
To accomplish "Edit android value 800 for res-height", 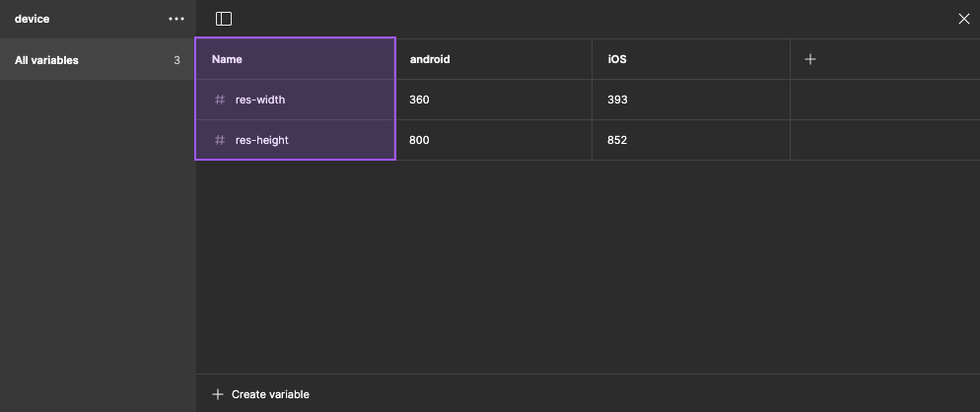I will (x=420, y=140).
